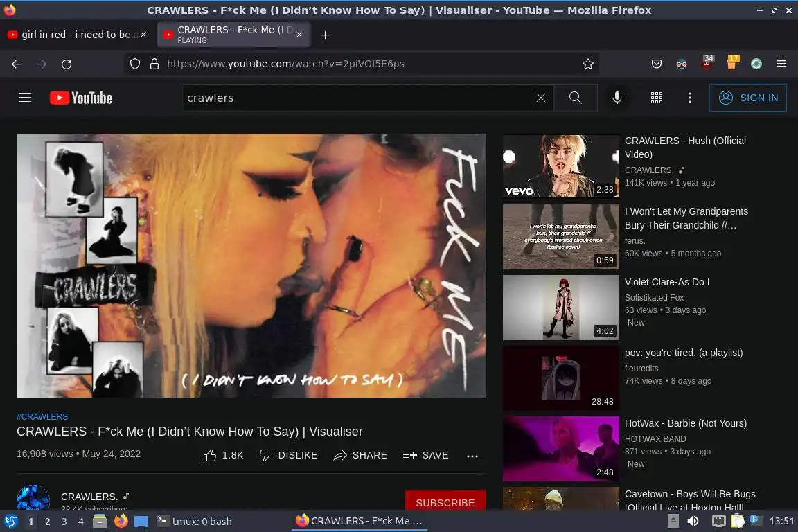
Task: Switch to workspace 2 in taskbar
Action: click(x=47, y=522)
